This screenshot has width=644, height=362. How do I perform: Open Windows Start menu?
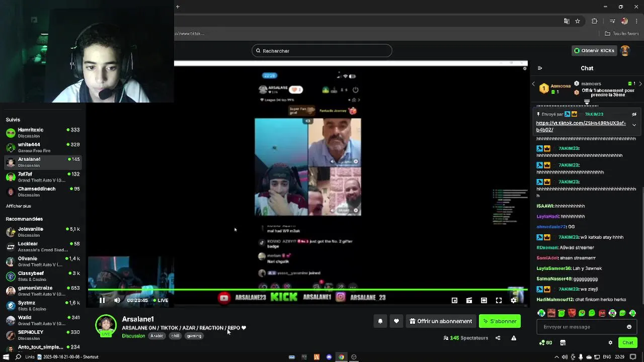coord(6,357)
